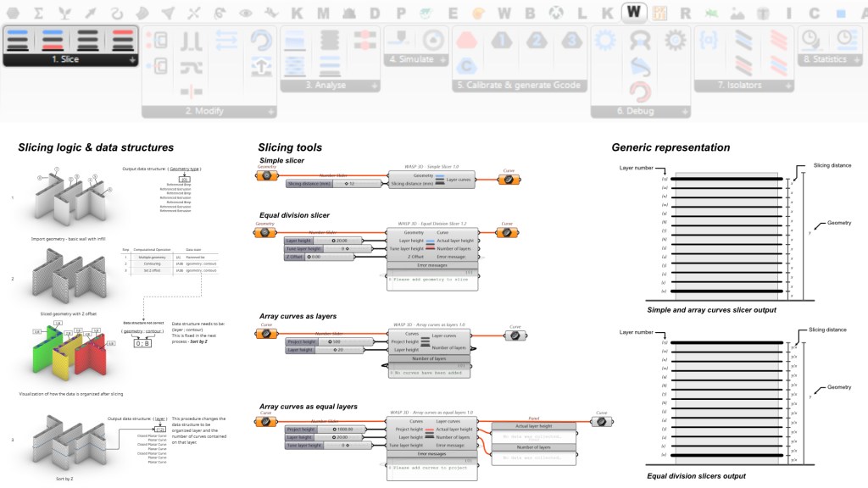Viewport: 868px width, 488px height.
Task: Click the second Slice icon with red line
Action: coord(53,39)
